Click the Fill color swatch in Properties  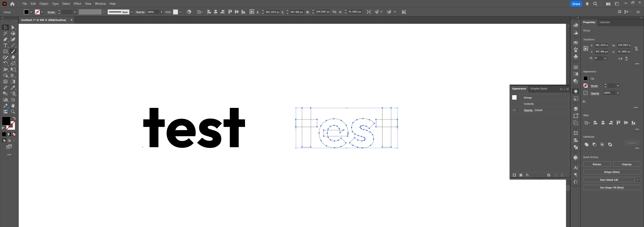pyautogui.click(x=585, y=79)
